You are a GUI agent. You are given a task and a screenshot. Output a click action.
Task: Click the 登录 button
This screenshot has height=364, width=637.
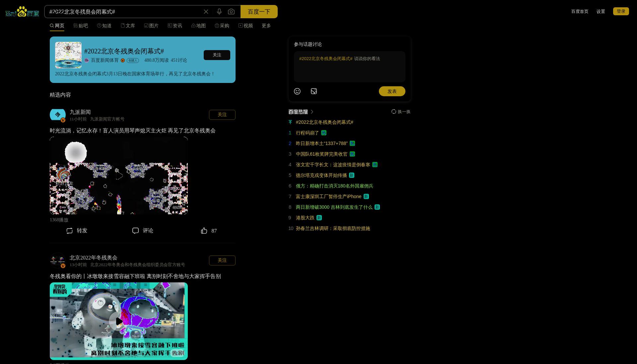point(621,11)
